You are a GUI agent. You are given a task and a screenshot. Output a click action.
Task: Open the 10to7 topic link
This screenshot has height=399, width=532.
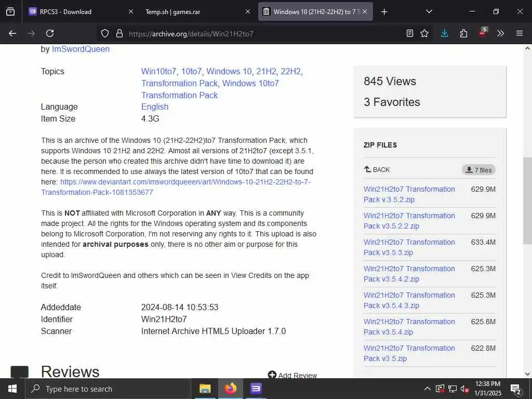(x=191, y=71)
